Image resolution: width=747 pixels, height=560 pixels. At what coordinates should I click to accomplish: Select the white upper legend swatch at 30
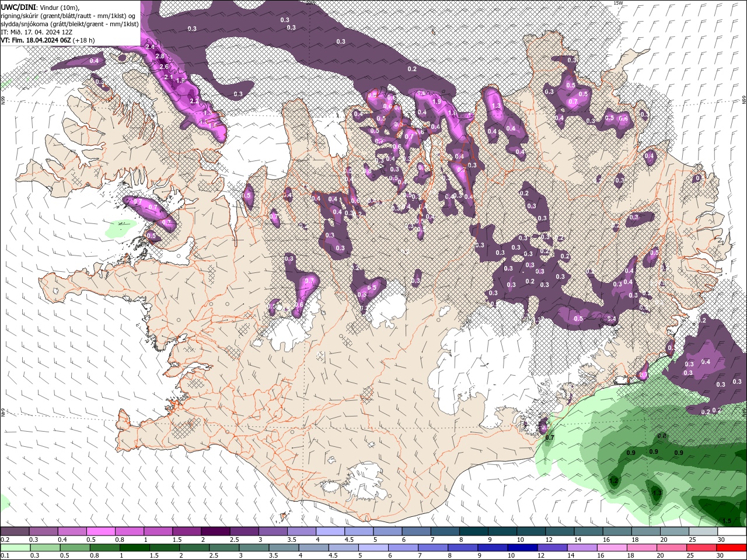(x=732, y=531)
